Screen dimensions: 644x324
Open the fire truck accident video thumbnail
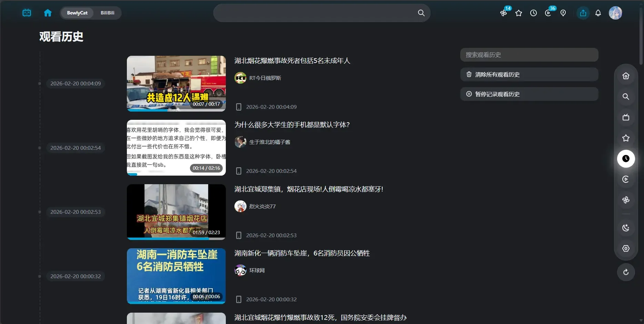(176, 275)
